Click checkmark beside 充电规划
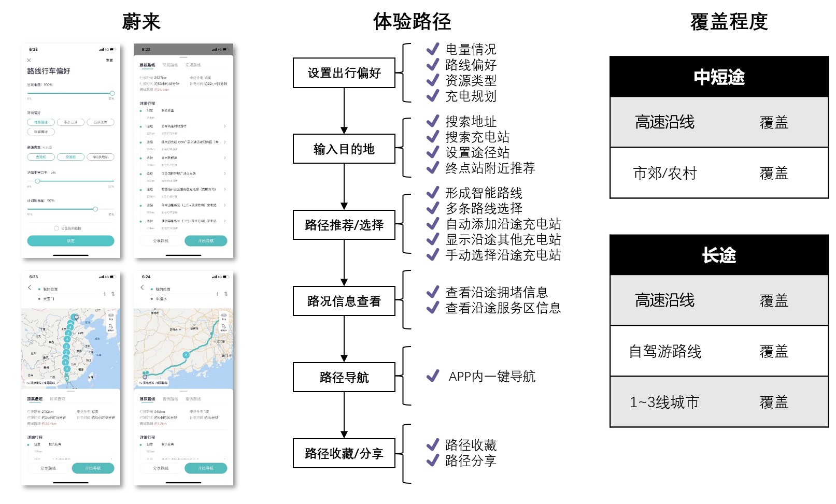836x504 pixels. point(433,96)
